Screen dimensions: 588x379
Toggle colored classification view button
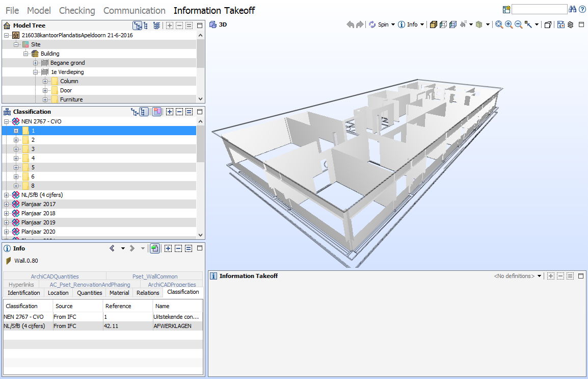[x=156, y=112]
